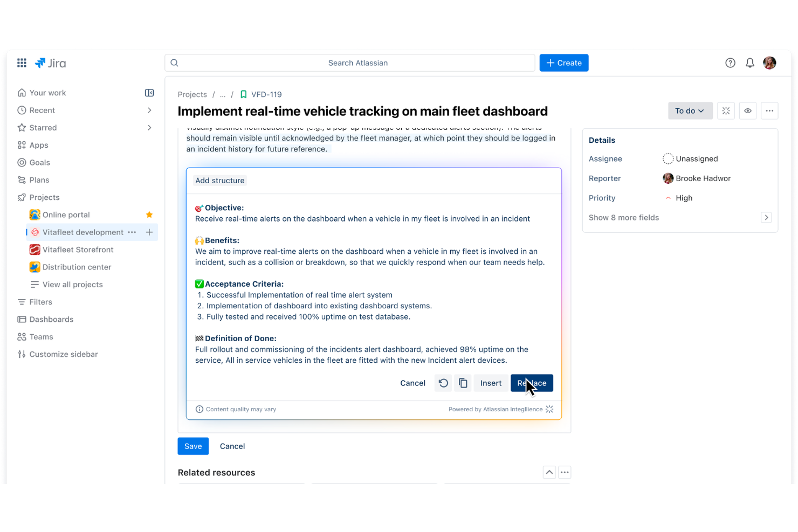Add item with plus next to Vitafleet development
This screenshot has width=798, height=532.
pos(149,232)
